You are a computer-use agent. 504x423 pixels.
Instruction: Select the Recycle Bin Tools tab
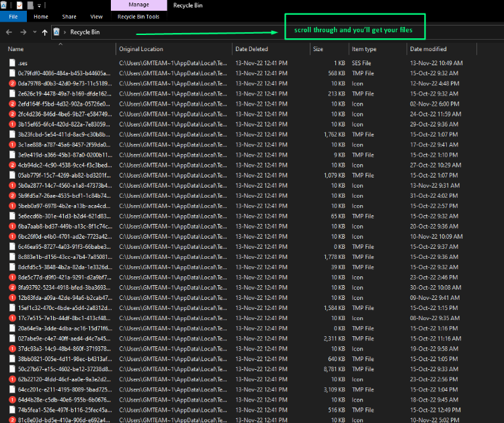(138, 17)
